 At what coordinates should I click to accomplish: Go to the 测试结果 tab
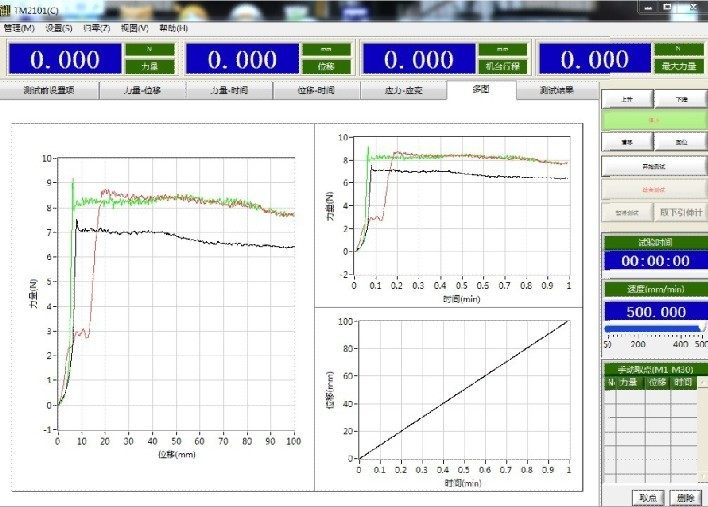pyautogui.click(x=556, y=90)
